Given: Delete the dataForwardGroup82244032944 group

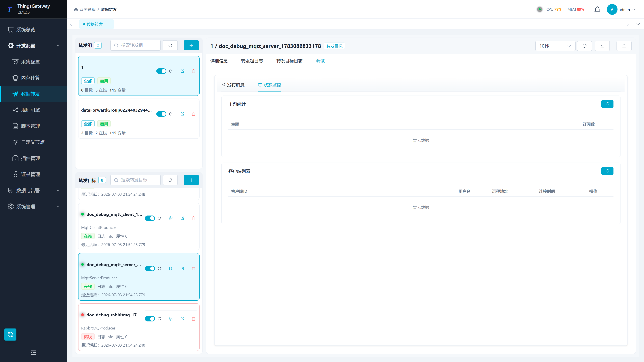Looking at the screenshot, I should (x=194, y=114).
